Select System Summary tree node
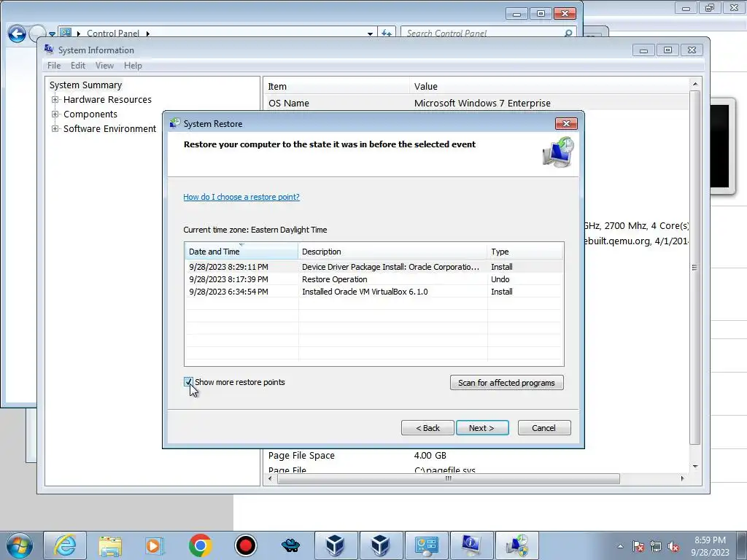This screenshot has width=747, height=560. tap(86, 85)
